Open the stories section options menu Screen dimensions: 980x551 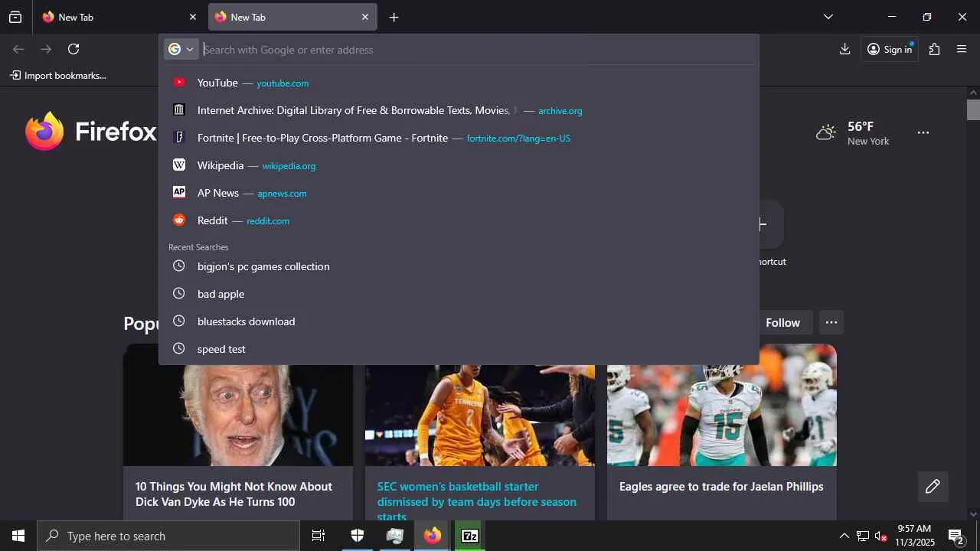(x=831, y=322)
